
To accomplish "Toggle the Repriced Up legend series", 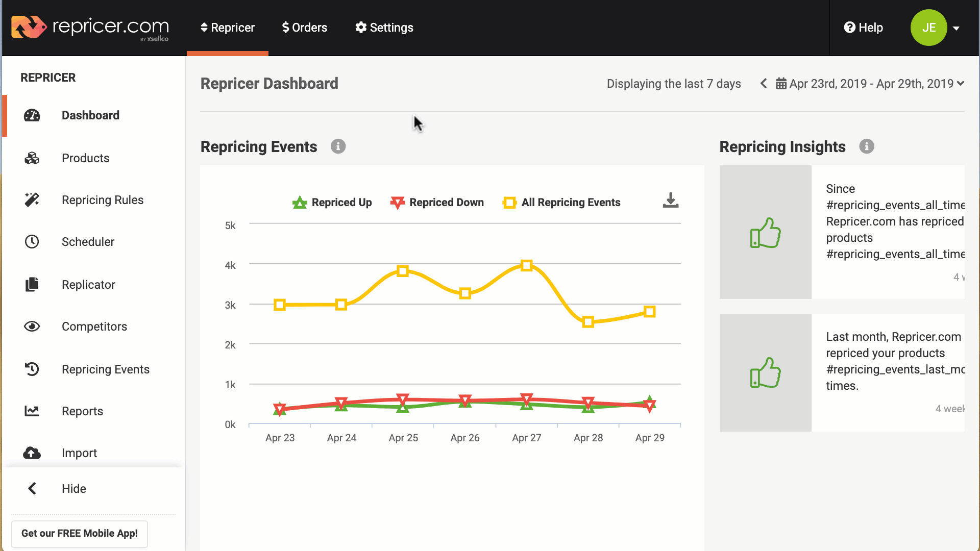I will click(332, 203).
